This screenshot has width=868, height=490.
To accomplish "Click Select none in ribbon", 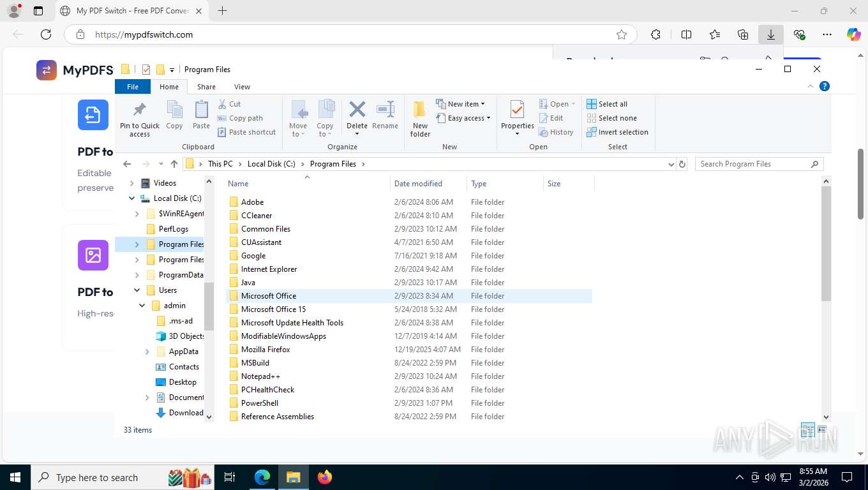I will (611, 118).
